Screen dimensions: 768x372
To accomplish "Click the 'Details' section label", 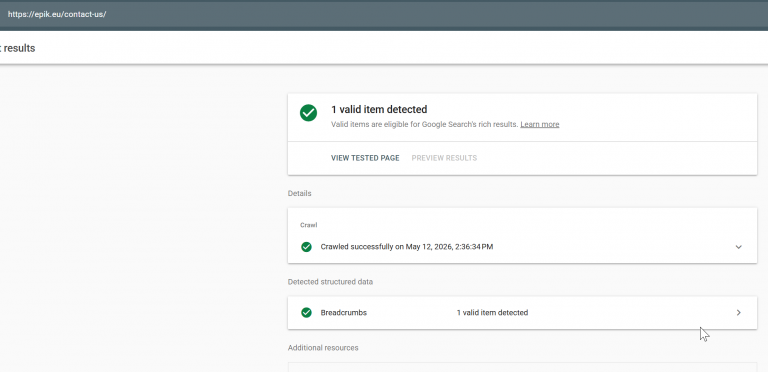I will (x=299, y=193).
